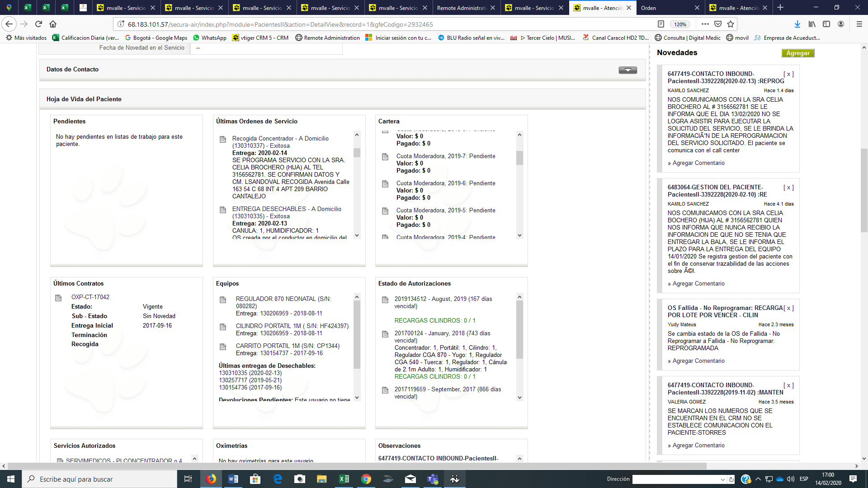868x488 pixels.
Task: Open desechables delivery 130310335 link
Action: [x=250, y=373]
